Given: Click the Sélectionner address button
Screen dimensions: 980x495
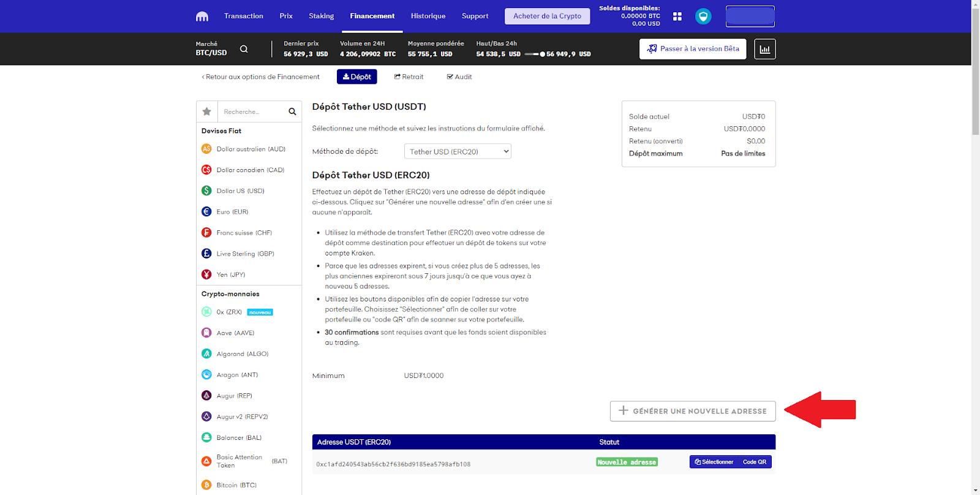Looking at the screenshot, I should pos(714,462).
